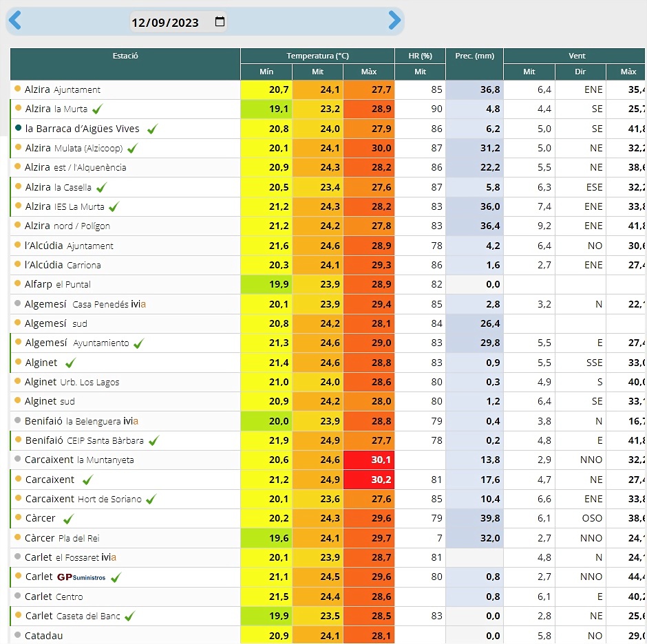647x644 pixels.
Task: Click green checkmark beside Alzira Mulata
Action: [132, 149]
